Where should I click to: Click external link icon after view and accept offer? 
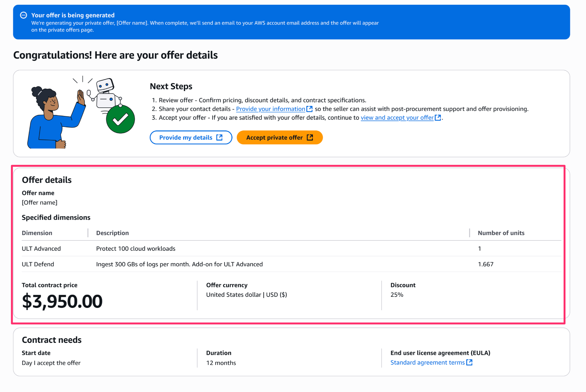pyautogui.click(x=438, y=118)
